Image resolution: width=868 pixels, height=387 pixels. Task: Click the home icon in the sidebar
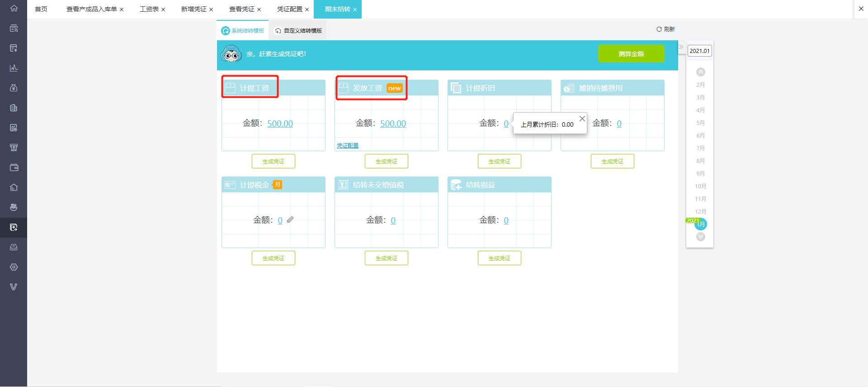[14, 8]
